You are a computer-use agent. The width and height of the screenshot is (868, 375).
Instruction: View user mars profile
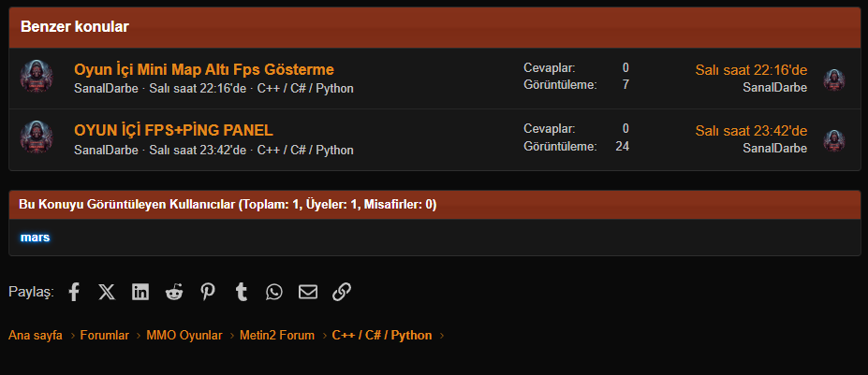coord(35,237)
